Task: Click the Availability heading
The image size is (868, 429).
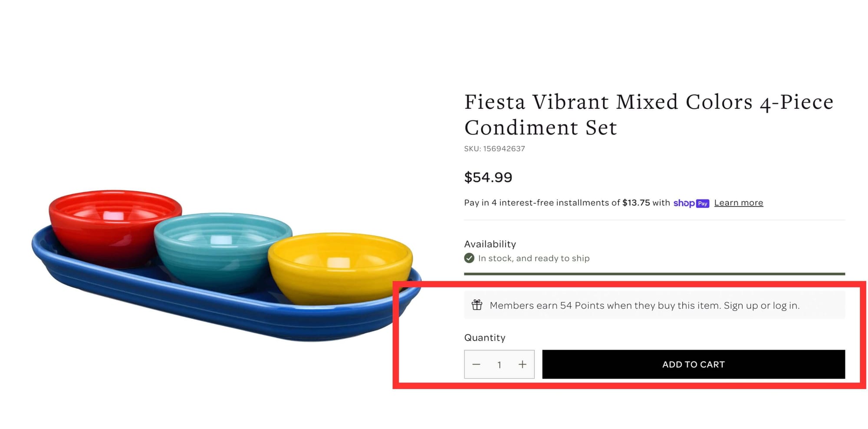Action: (490, 244)
